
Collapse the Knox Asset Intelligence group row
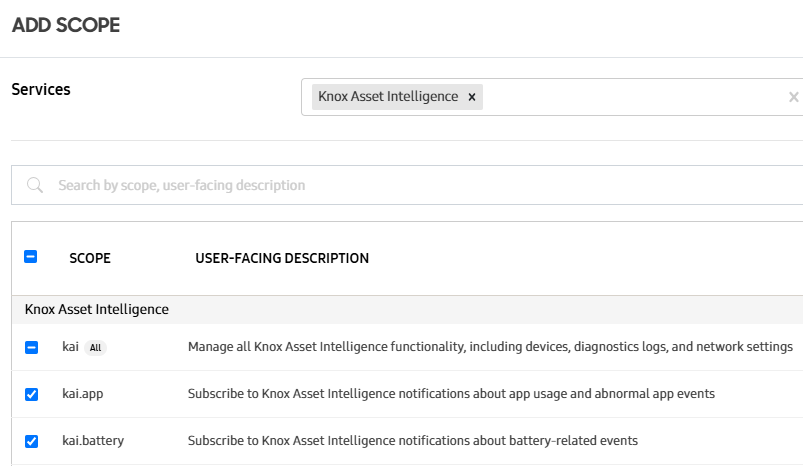click(x=97, y=309)
